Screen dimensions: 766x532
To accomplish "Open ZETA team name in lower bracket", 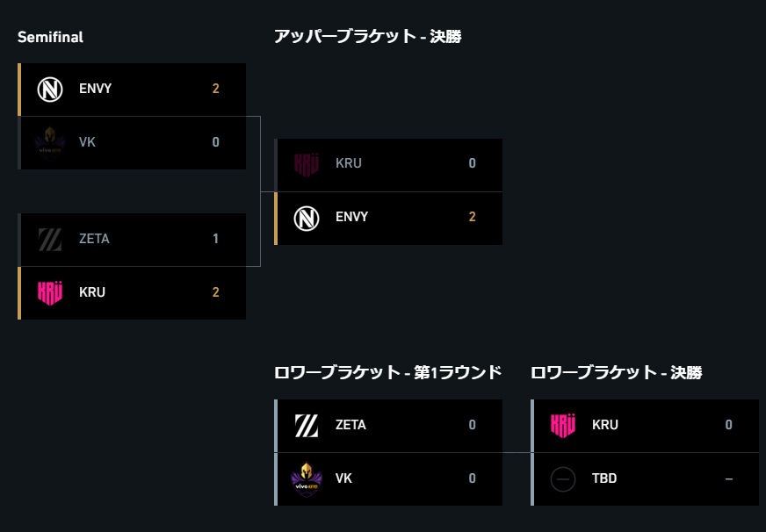I will (350, 425).
